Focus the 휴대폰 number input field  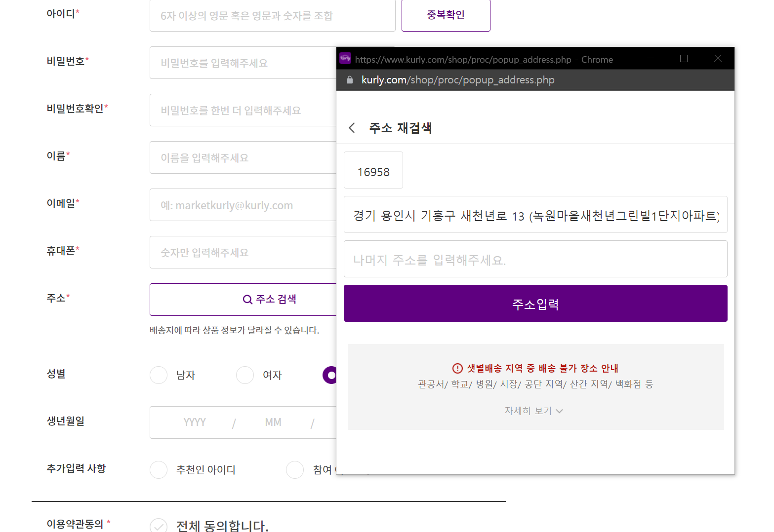tap(243, 252)
